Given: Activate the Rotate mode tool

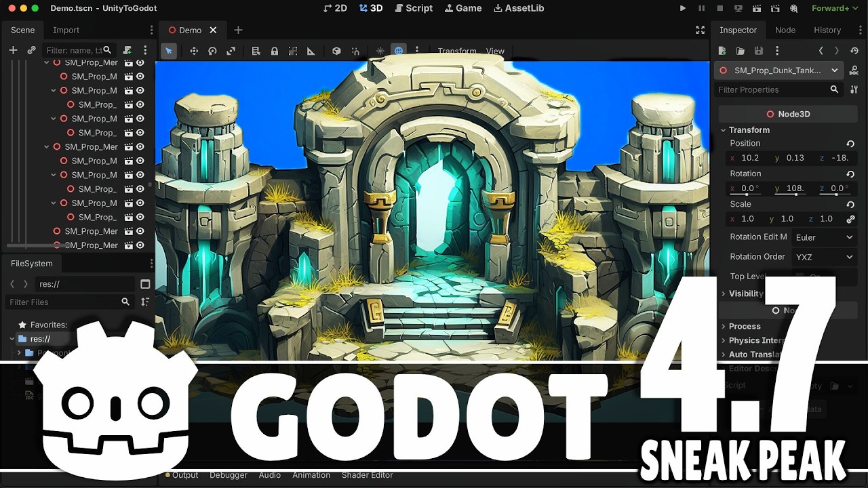Looking at the screenshot, I should click(x=212, y=51).
